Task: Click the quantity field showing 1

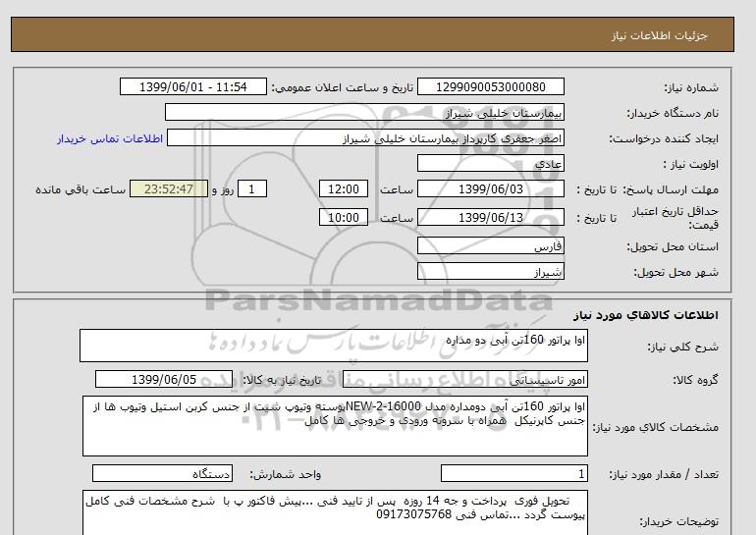Action: point(514,473)
